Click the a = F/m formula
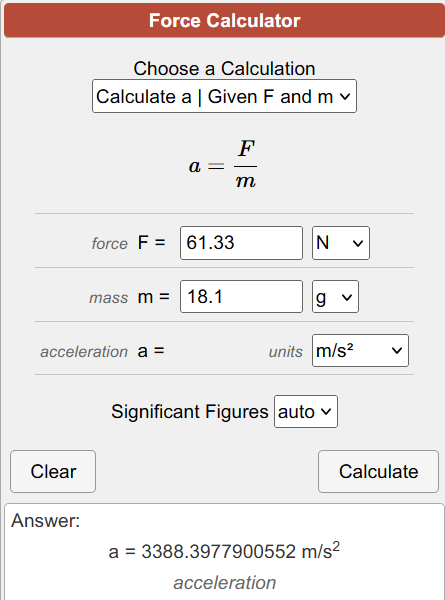Viewport: 445px width, 600px height. [223, 165]
